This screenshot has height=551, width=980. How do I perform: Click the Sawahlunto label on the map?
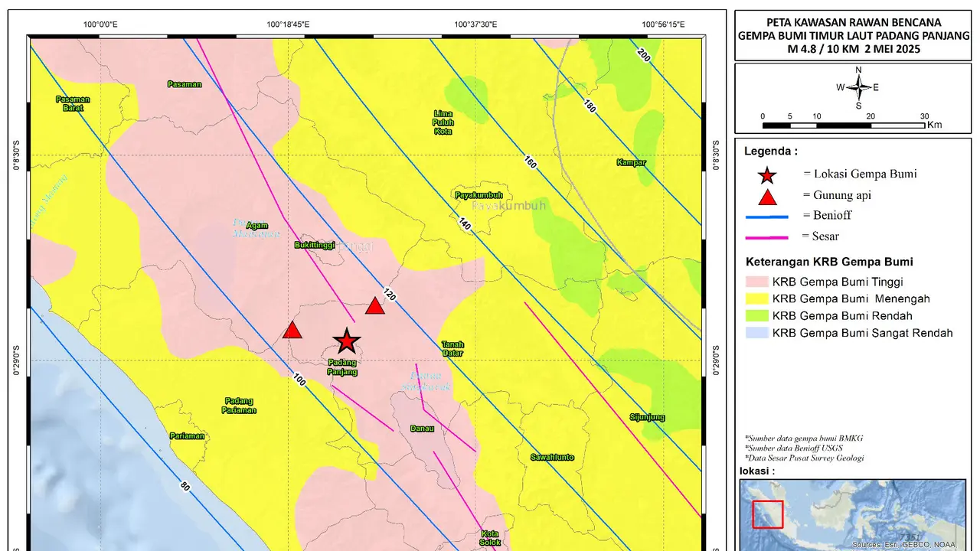(552, 457)
